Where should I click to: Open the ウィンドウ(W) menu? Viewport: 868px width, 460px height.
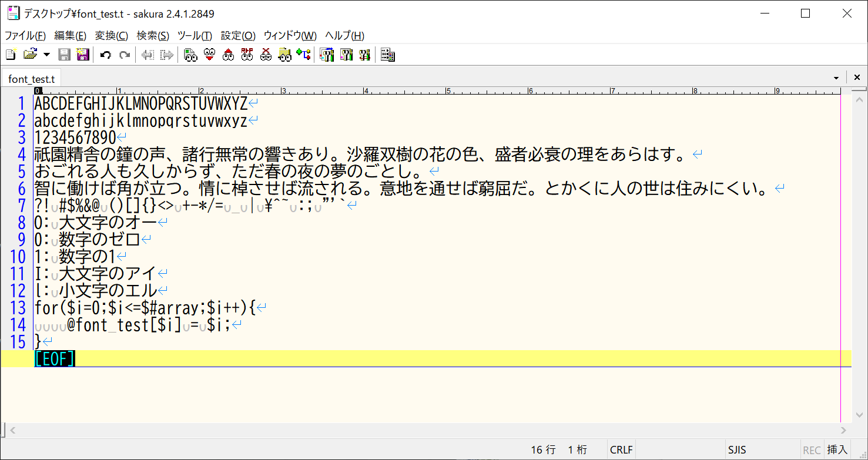[290, 35]
